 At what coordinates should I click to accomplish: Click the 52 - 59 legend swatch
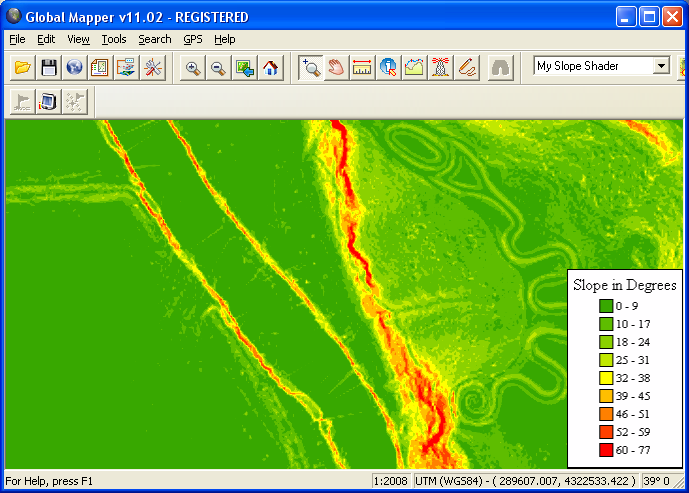pos(606,432)
